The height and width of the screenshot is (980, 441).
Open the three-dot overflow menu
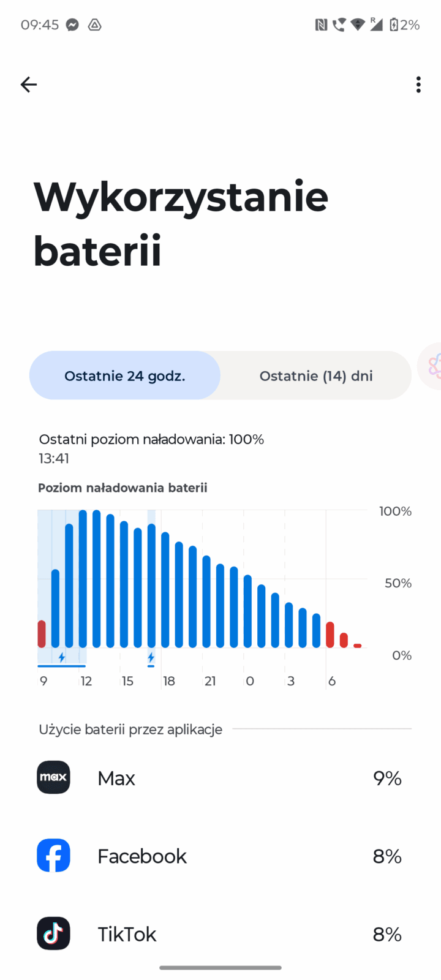coord(418,85)
